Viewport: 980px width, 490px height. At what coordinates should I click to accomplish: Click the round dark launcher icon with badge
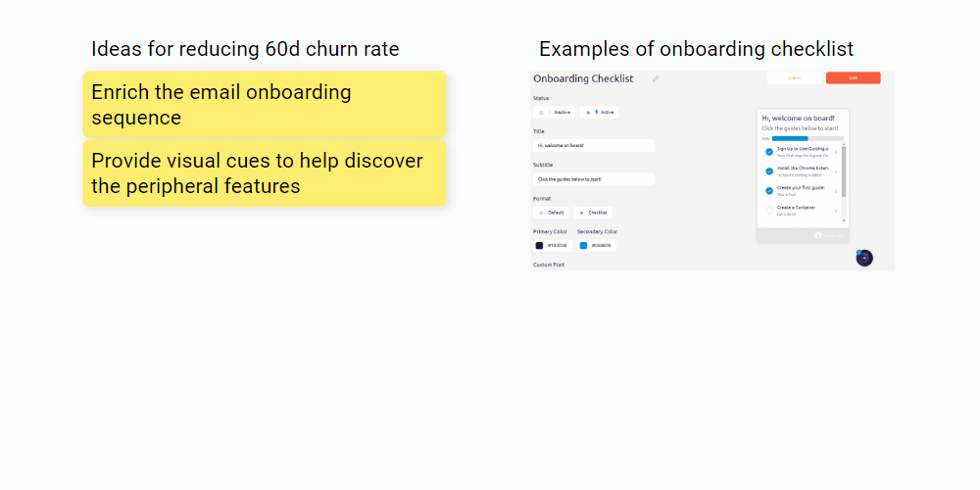click(863, 258)
